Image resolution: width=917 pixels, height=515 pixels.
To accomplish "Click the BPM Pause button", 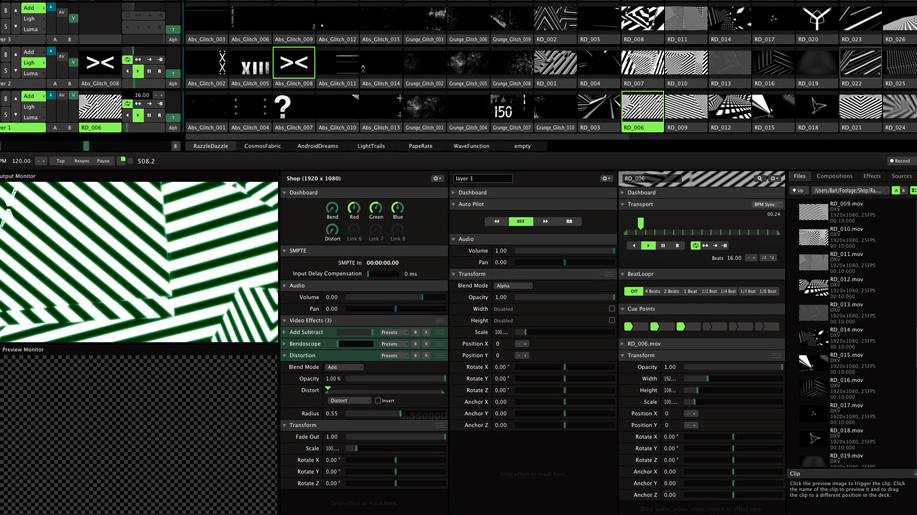I will 103,161.
